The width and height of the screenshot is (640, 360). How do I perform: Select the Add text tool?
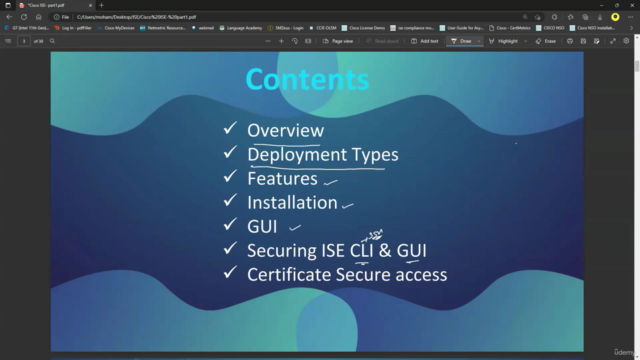[424, 41]
